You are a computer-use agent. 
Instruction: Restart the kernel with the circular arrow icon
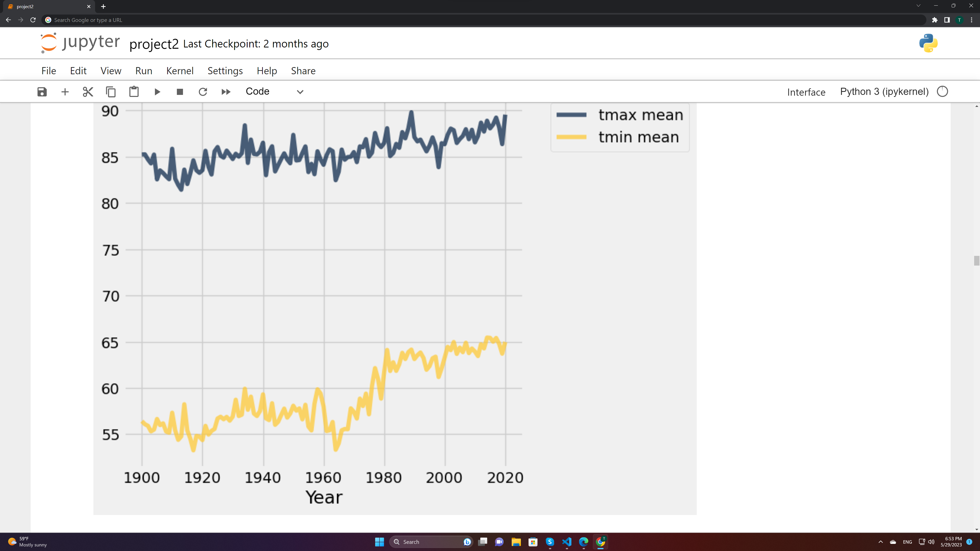(203, 92)
